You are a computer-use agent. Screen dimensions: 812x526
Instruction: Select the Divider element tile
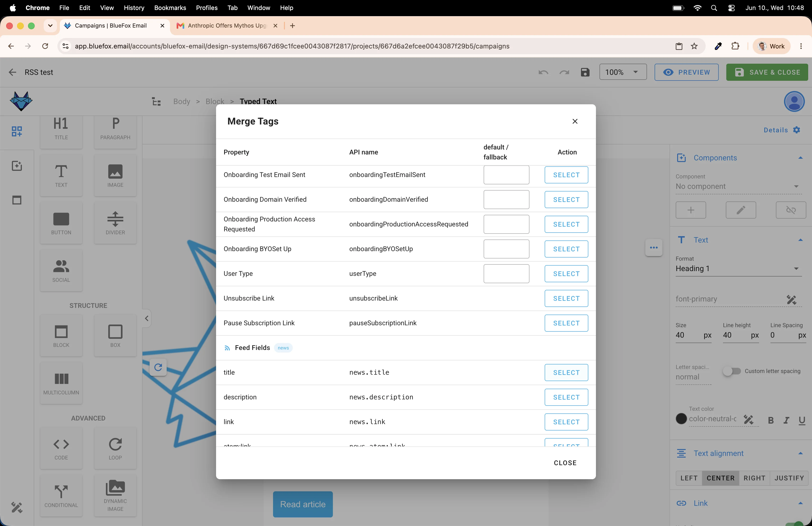115,223
